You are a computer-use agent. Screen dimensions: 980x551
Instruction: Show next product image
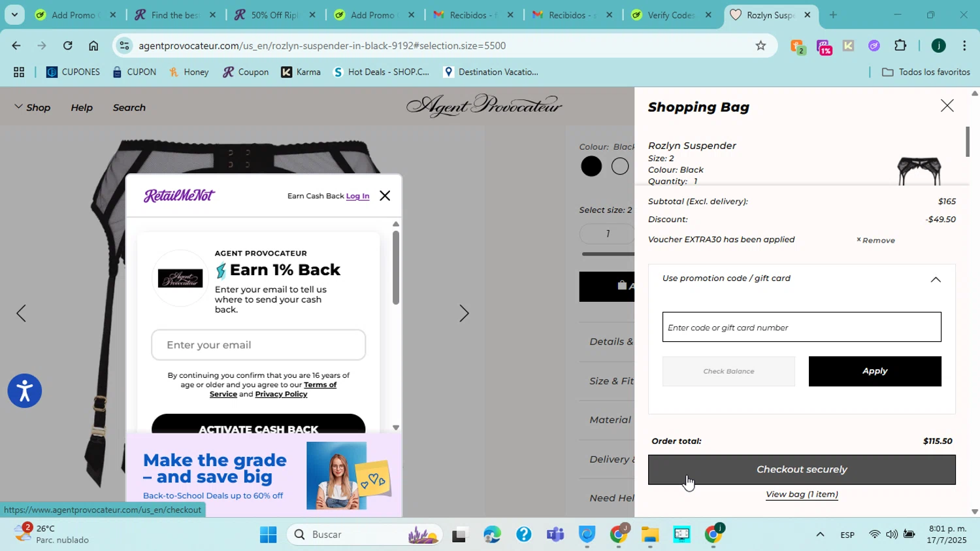point(464,313)
